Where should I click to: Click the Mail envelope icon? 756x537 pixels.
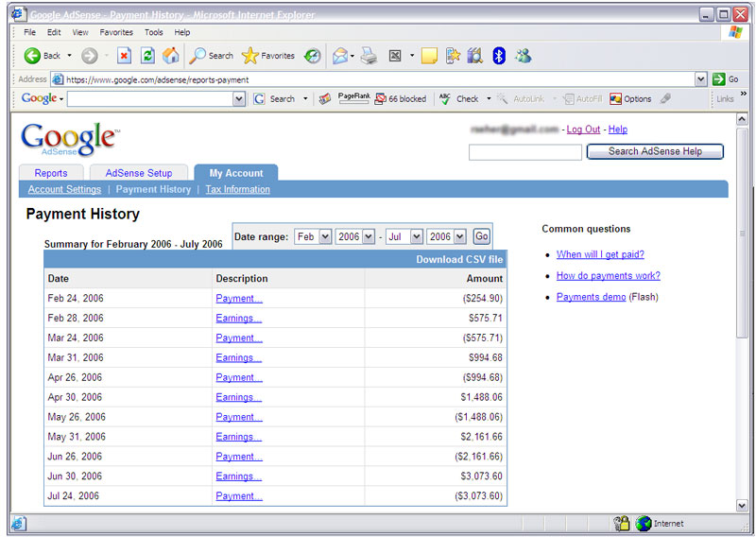pos(340,56)
